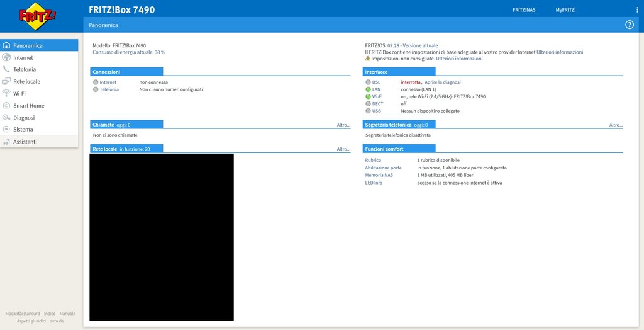644x330 pixels.
Task: Click the Smart Home icon
Action: [x=6, y=105]
